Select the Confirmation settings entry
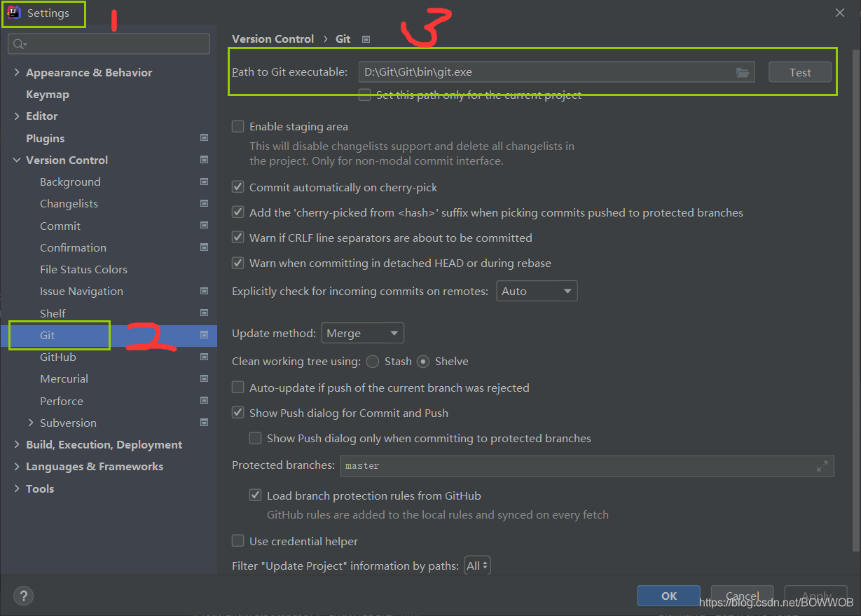 coord(73,247)
